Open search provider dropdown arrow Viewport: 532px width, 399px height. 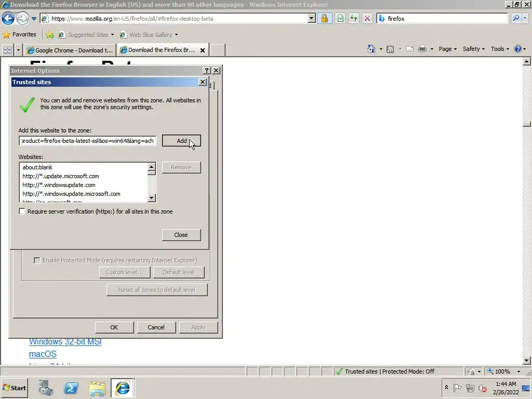(525, 19)
